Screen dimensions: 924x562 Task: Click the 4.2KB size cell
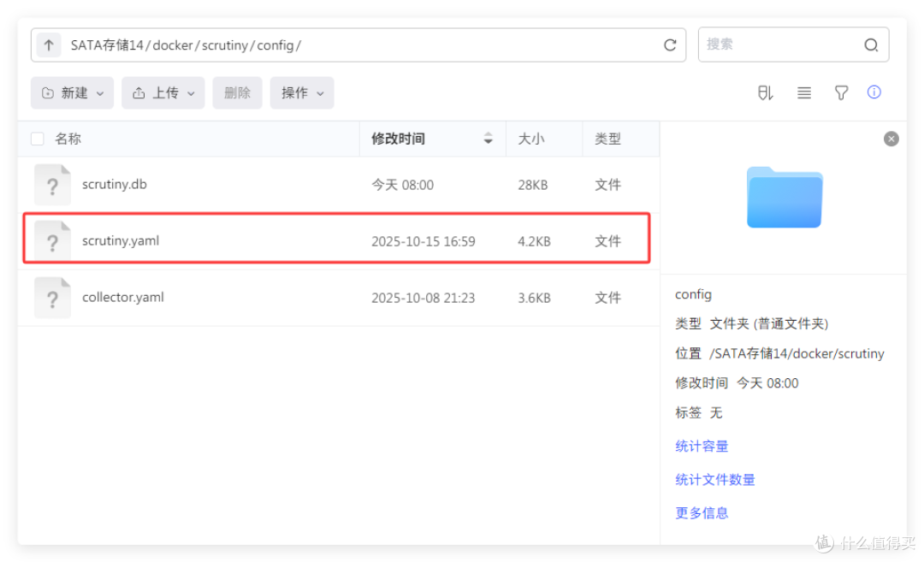point(534,241)
